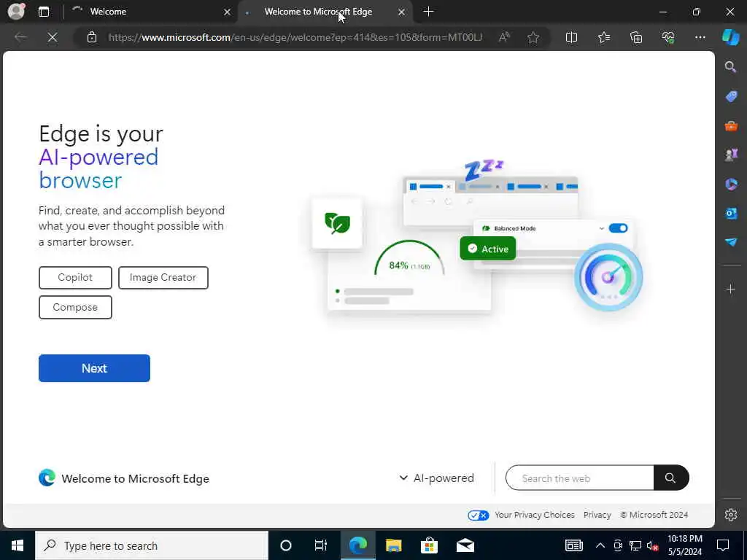Click the muted volume tray icon
This screenshot has height=560, width=747.
(653, 545)
